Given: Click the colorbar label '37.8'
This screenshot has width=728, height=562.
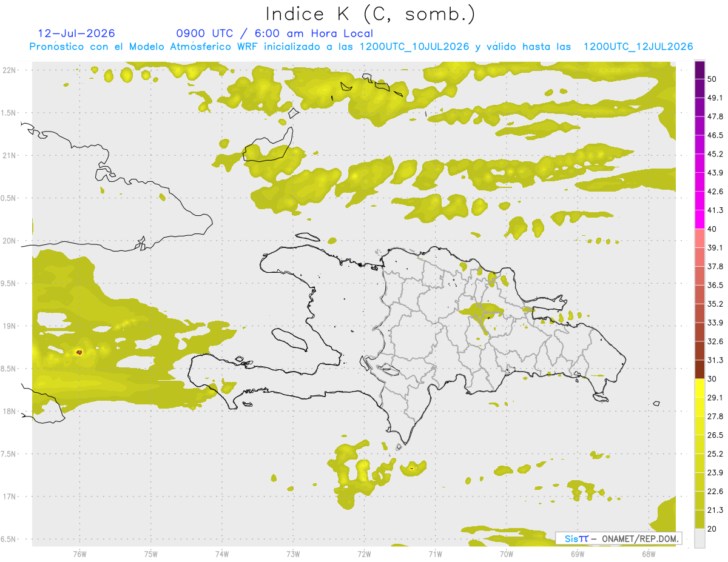Looking at the screenshot, I should pos(715,266).
